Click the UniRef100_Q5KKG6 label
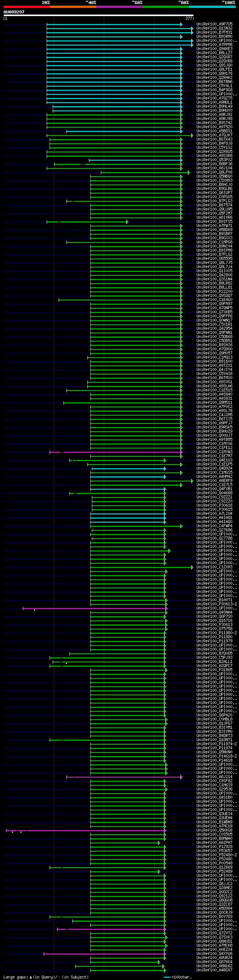 coord(214,830)
